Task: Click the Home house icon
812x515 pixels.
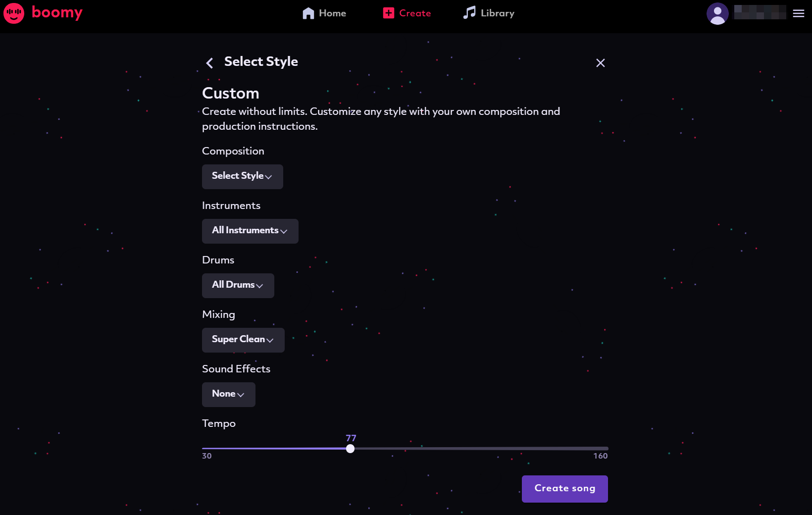Action: tap(308, 13)
